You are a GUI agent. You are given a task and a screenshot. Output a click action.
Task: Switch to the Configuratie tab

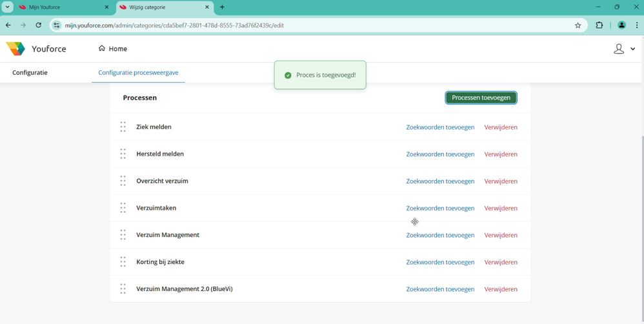click(30, 73)
